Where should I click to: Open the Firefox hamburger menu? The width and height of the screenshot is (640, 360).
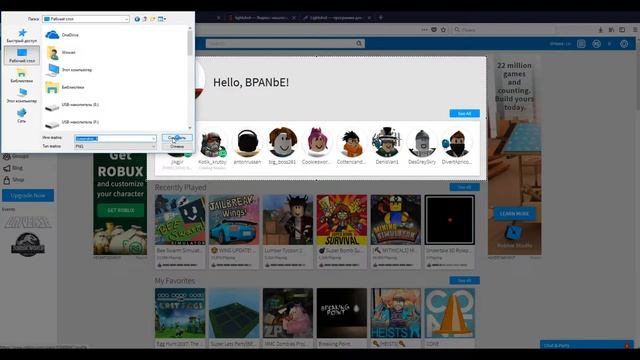point(635,30)
